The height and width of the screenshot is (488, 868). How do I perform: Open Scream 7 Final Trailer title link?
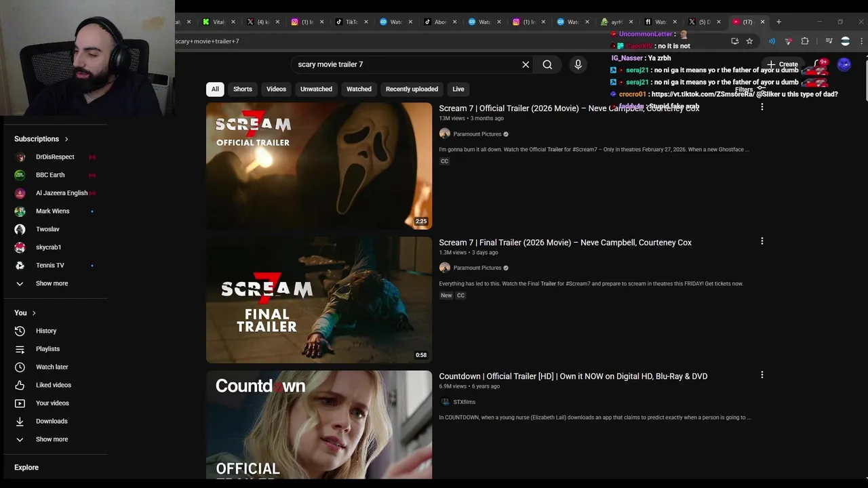565,243
